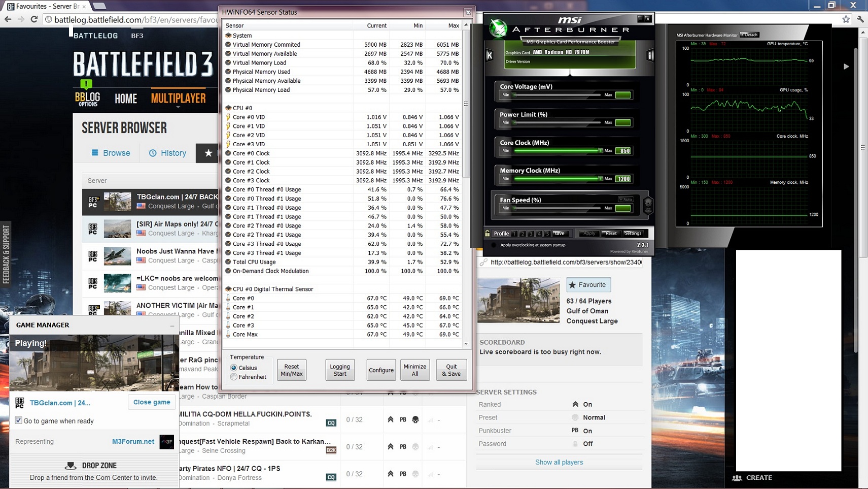Toggle Apply overclocking at system startup
This screenshot has width=868, height=489.
(x=494, y=245)
